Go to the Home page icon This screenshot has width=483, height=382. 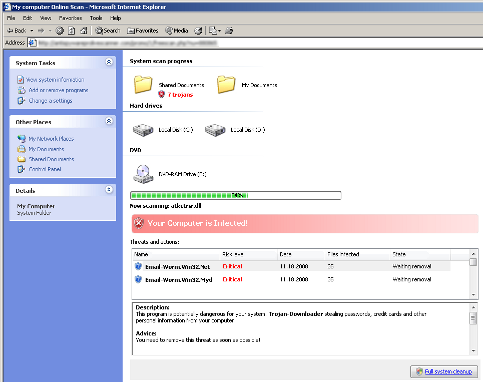(x=83, y=31)
